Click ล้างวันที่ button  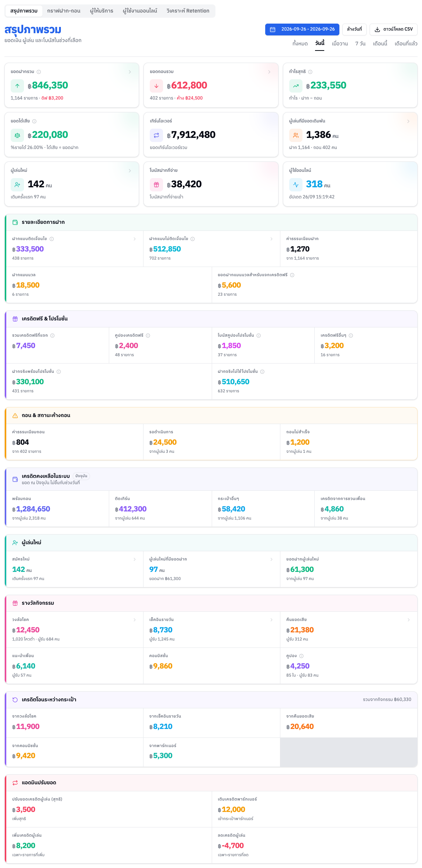point(354,29)
